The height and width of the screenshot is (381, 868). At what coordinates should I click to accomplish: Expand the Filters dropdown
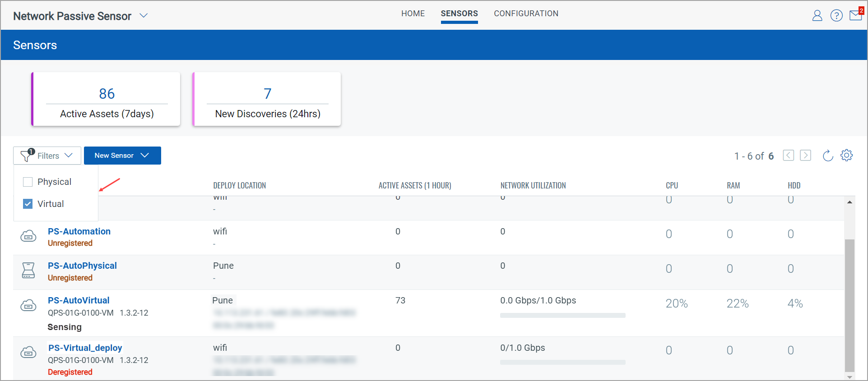click(47, 156)
